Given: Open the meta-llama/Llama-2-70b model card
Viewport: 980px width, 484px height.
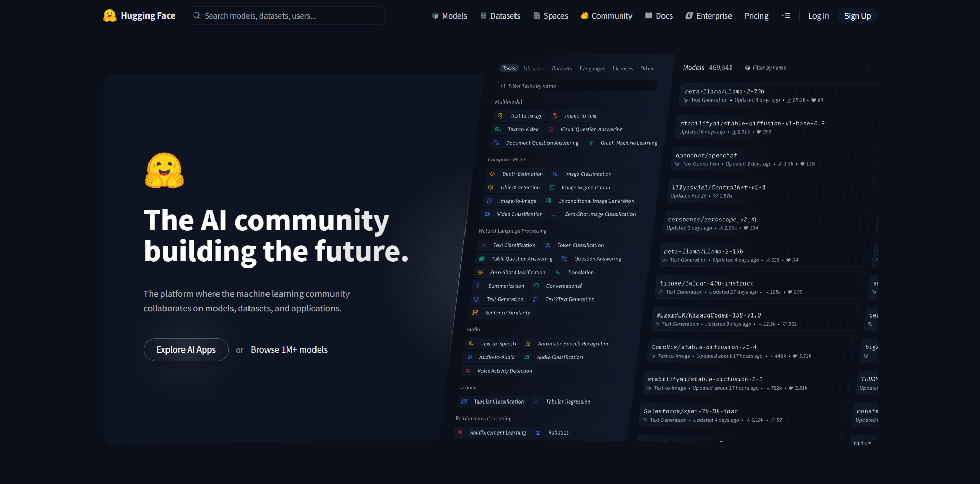Looking at the screenshot, I should pos(724,92).
